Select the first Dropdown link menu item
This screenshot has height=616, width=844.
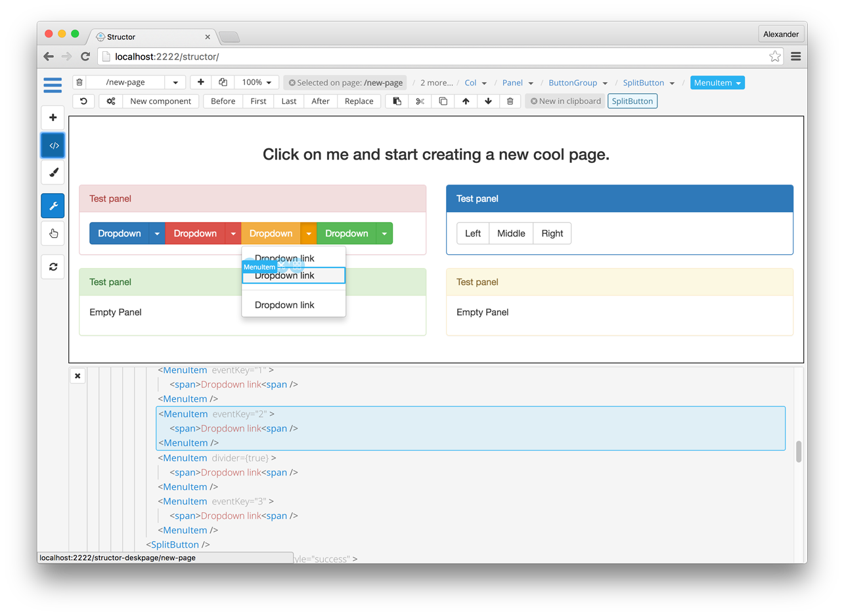point(294,257)
